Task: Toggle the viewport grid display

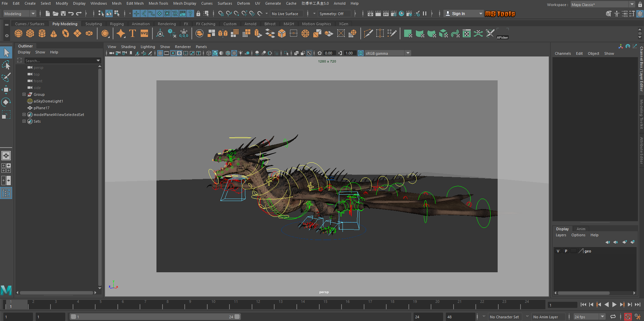Action: click(160, 53)
